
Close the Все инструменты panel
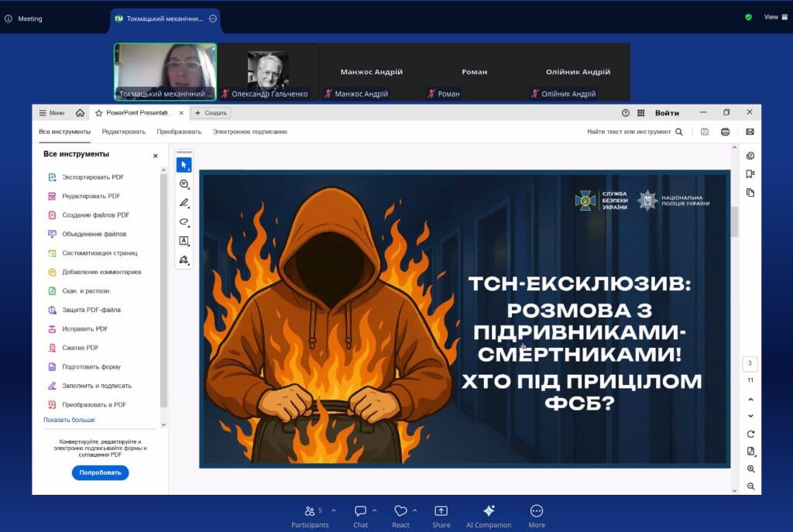(x=155, y=156)
